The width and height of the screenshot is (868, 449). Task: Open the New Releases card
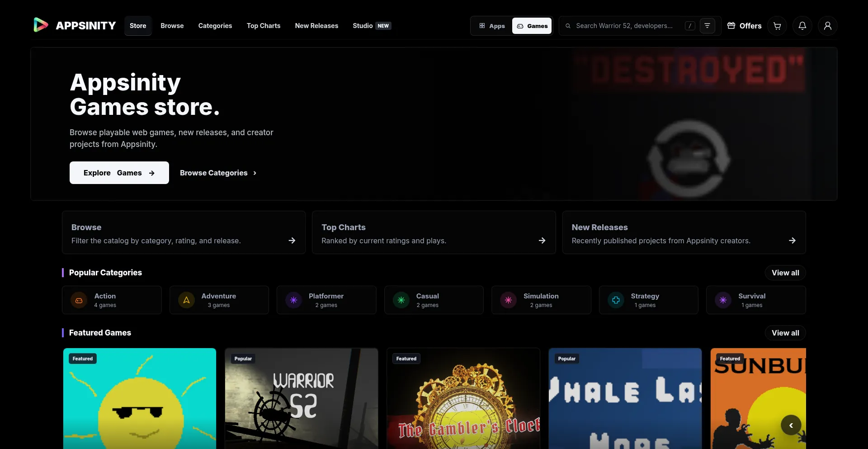pos(684,232)
